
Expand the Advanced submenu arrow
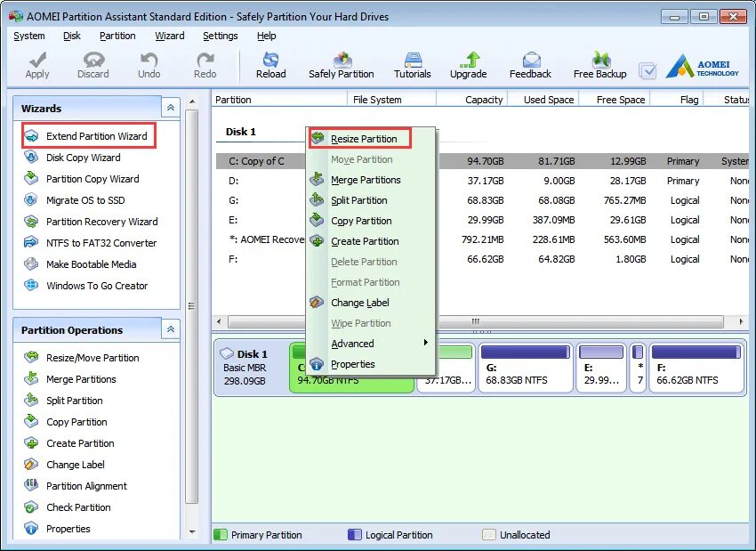pyautogui.click(x=426, y=342)
